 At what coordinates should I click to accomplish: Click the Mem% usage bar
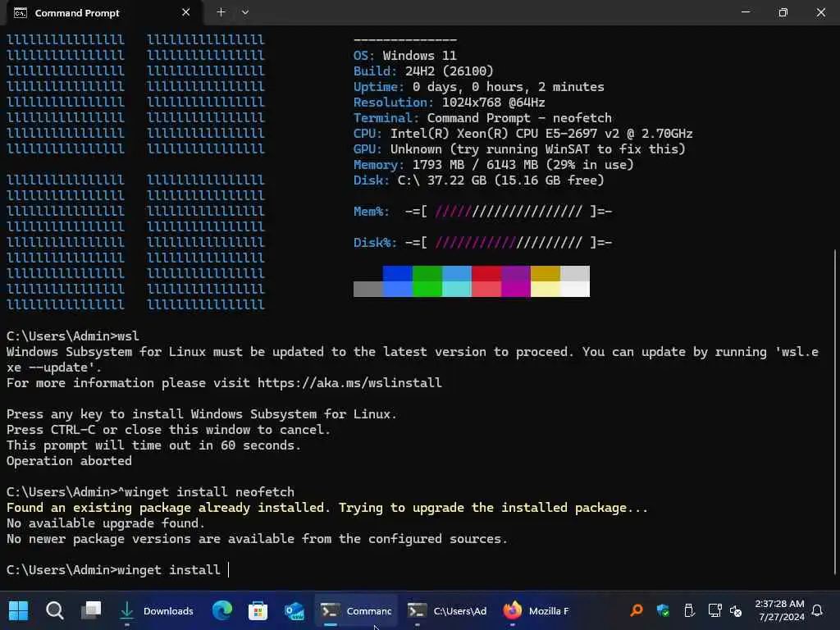tap(509, 212)
